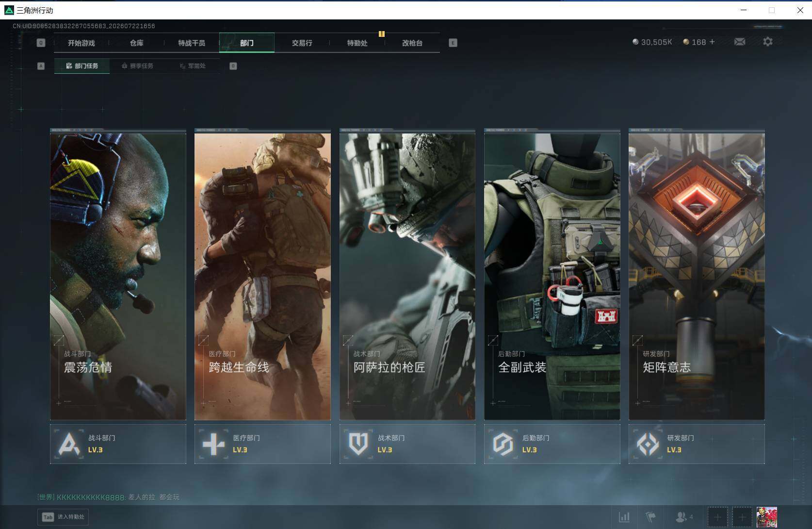Click the 进入特勤处 Tab button
Image resolution: width=812 pixels, height=529 pixels.
(x=63, y=517)
